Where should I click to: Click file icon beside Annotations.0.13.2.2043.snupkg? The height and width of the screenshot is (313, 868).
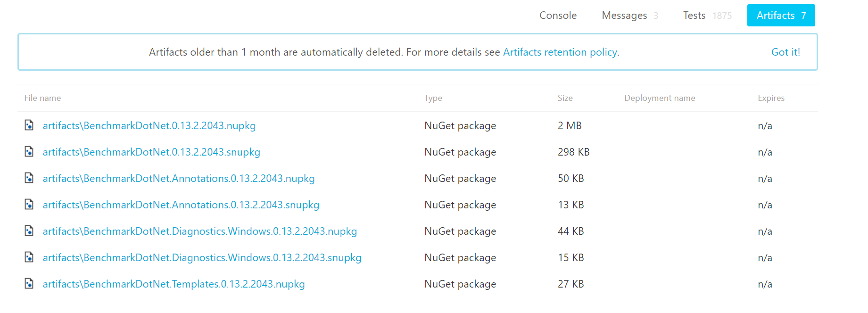(x=29, y=205)
